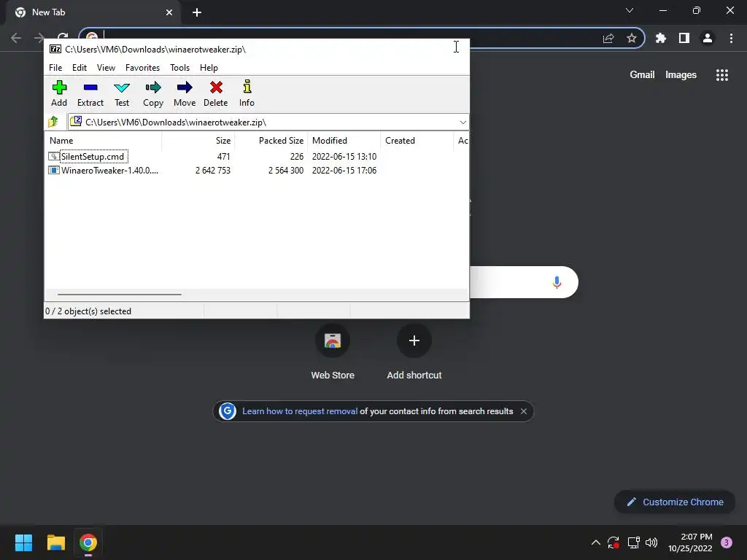Open network status tray icon
The image size is (747, 560).
tap(633, 542)
